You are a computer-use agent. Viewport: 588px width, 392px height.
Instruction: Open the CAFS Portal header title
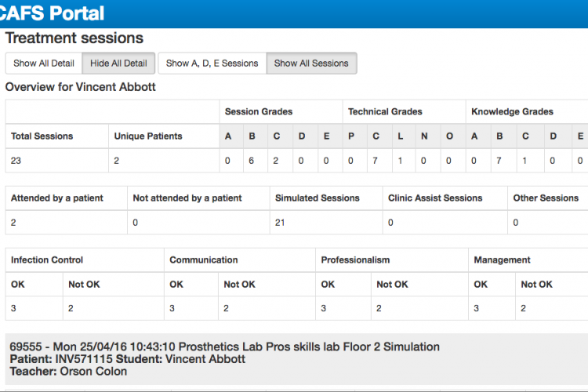(x=52, y=13)
